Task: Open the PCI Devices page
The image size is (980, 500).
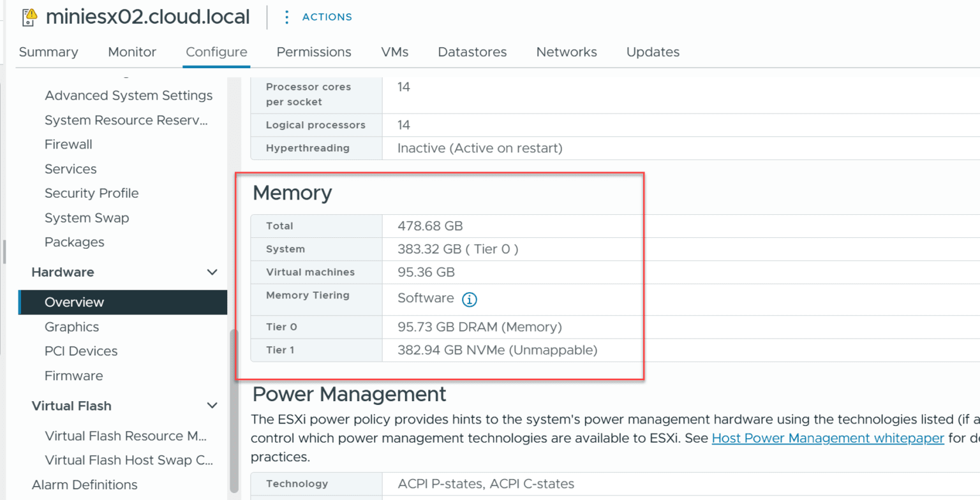Action: tap(80, 351)
